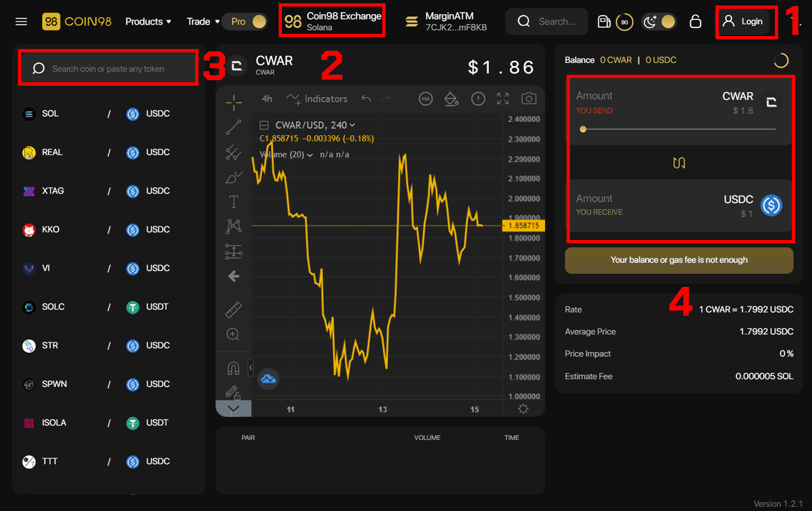
Task: Select the Text annotation tool
Action: [233, 202]
